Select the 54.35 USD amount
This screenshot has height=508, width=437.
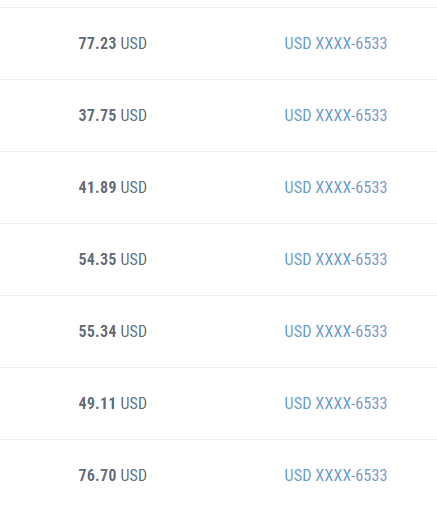coord(113,259)
